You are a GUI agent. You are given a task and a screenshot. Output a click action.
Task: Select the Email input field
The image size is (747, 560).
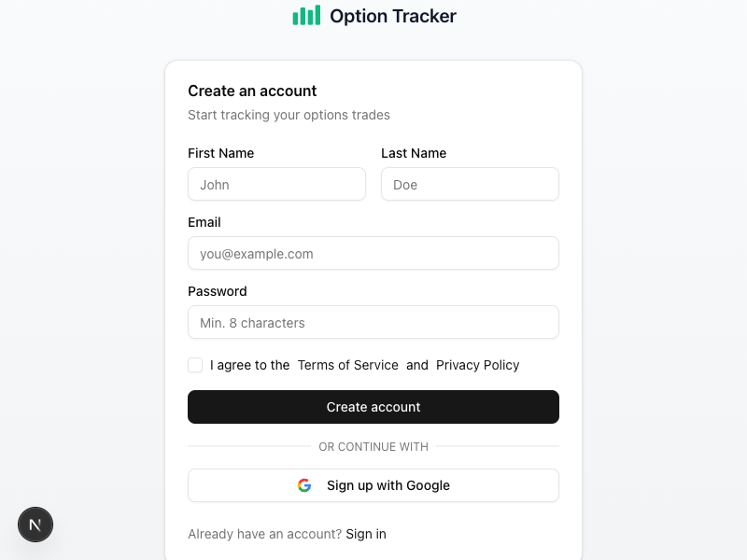373,253
